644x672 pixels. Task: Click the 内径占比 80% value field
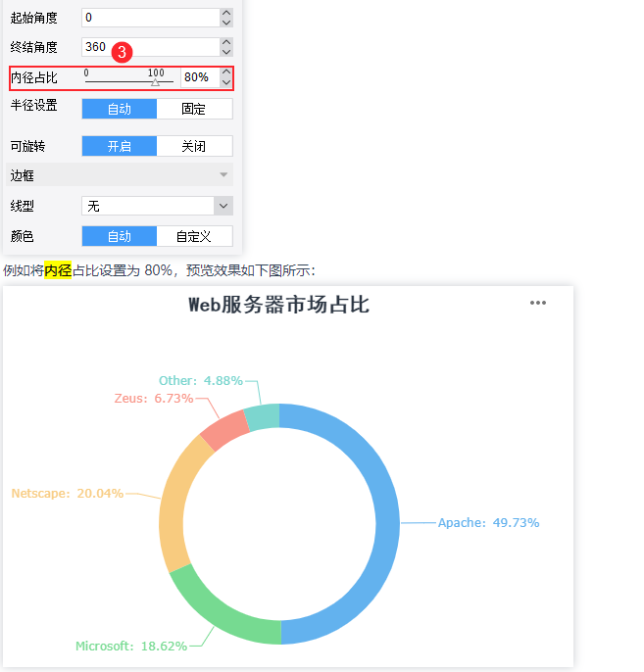(200, 77)
